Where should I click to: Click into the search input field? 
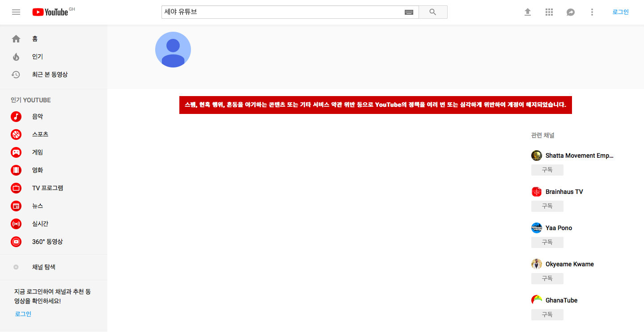pyautogui.click(x=283, y=12)
